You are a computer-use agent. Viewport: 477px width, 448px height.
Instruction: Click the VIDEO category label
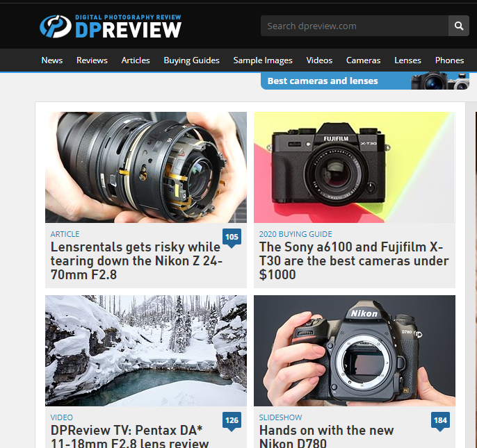pos(62,417)
